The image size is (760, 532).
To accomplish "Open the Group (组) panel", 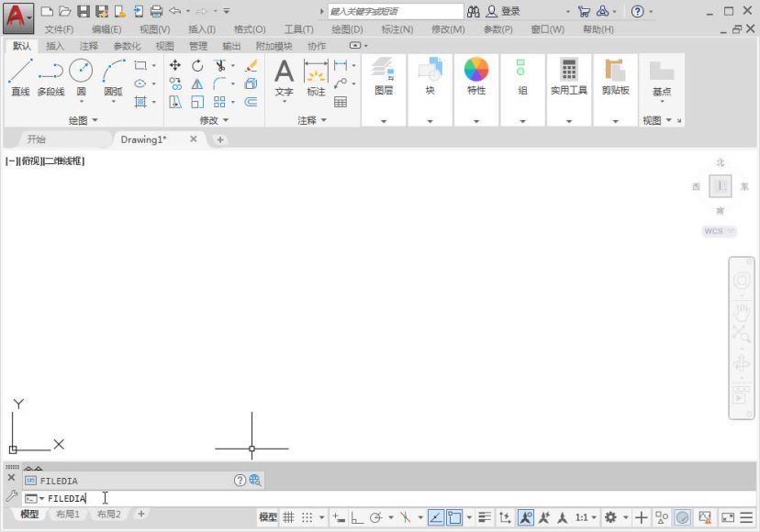I will (x=522, y=76).
